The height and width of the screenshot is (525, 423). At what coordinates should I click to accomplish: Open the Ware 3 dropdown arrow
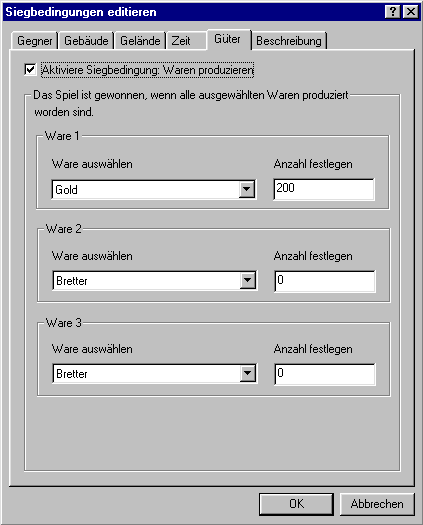click(248, 373)
